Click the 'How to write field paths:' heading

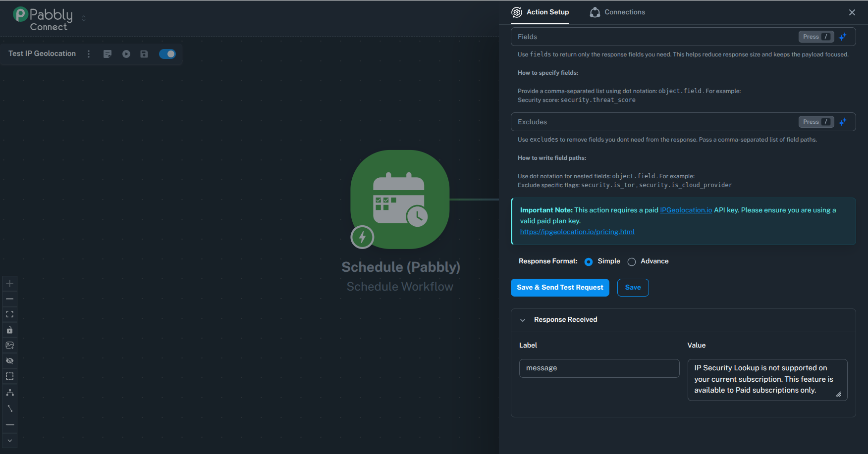552,158
